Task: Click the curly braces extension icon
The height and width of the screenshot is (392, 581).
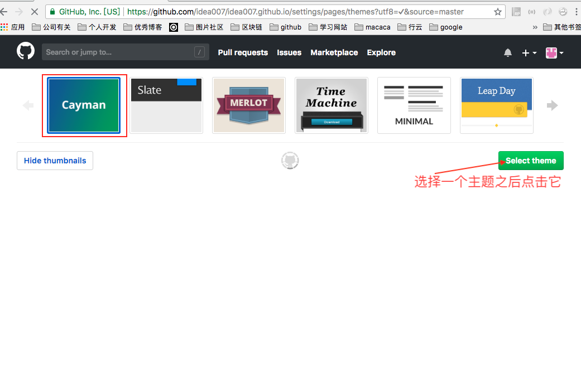Action: tap(532, 12)
